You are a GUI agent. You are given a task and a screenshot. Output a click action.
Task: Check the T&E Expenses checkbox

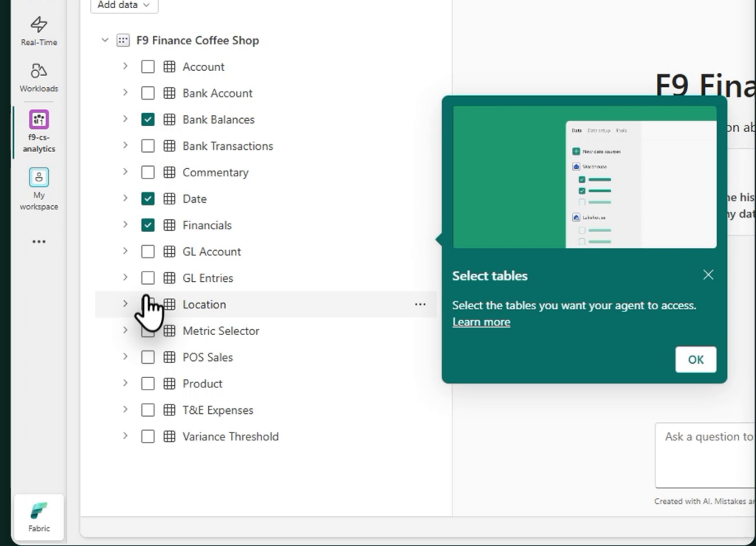[148, 410]
